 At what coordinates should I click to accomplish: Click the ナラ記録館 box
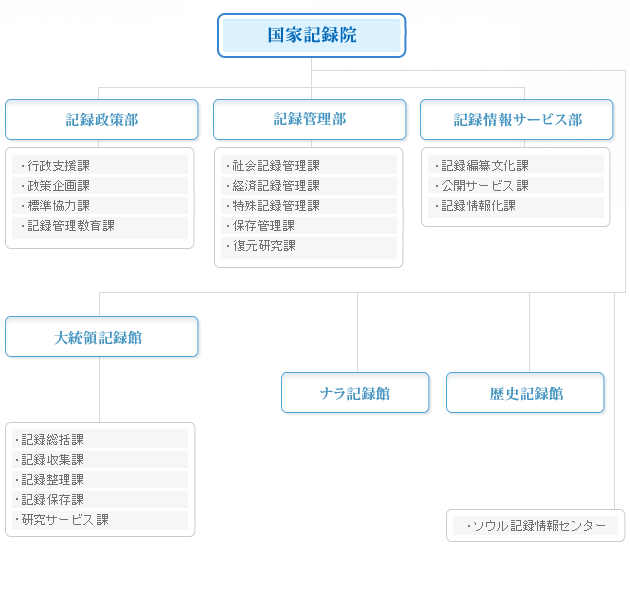[355, 393]
